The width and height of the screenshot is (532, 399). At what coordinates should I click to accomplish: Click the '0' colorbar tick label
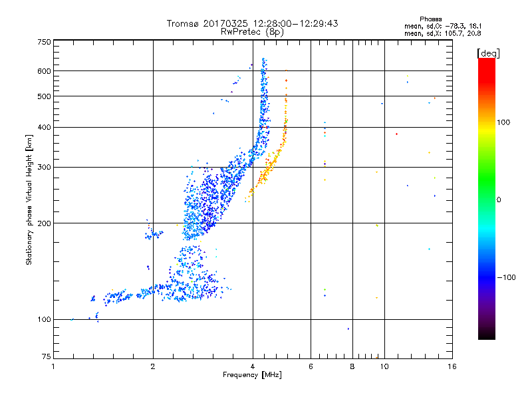click(499, 200)
